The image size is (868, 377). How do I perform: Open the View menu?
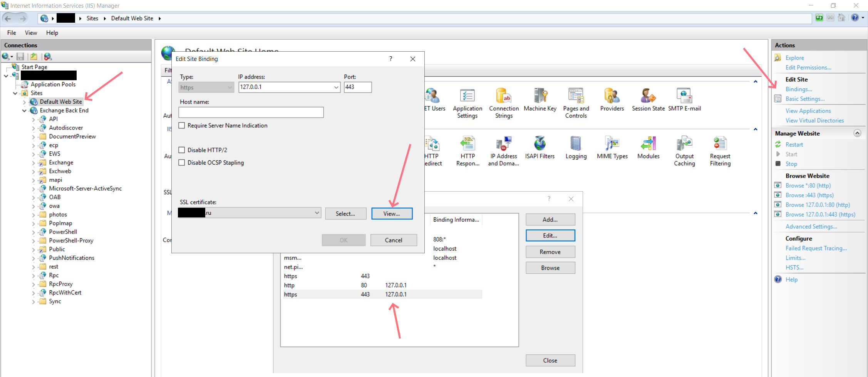coord(31,33)
